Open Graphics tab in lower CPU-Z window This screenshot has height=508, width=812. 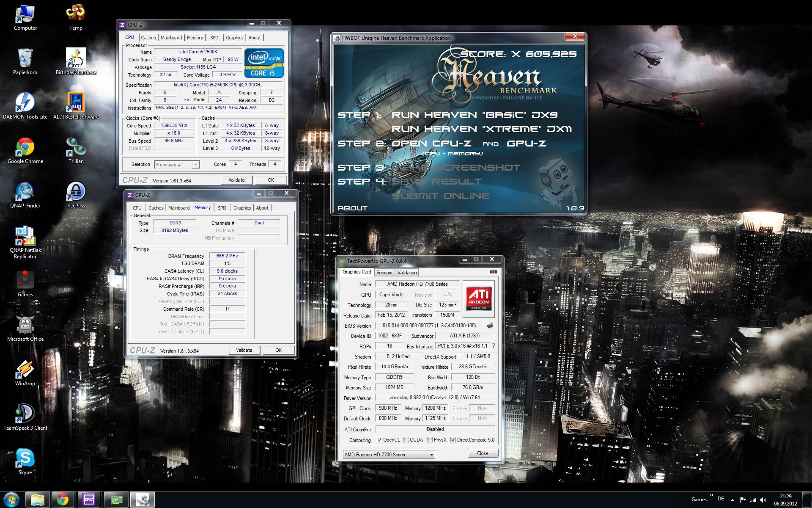242,208
